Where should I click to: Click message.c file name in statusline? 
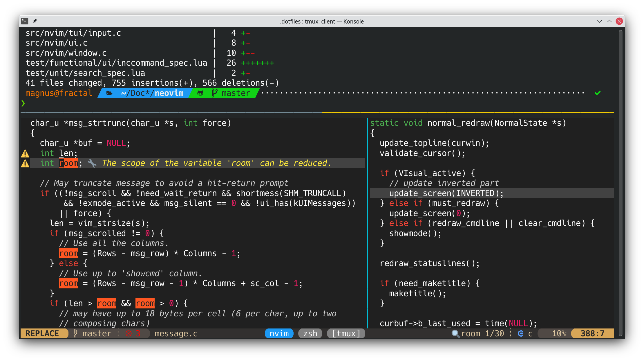pos(176,333)
